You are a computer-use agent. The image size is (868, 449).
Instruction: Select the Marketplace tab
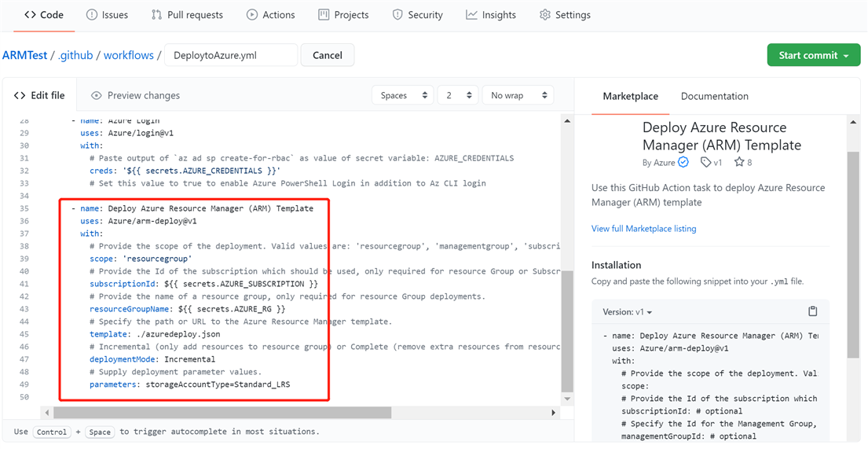click(631, 96)
